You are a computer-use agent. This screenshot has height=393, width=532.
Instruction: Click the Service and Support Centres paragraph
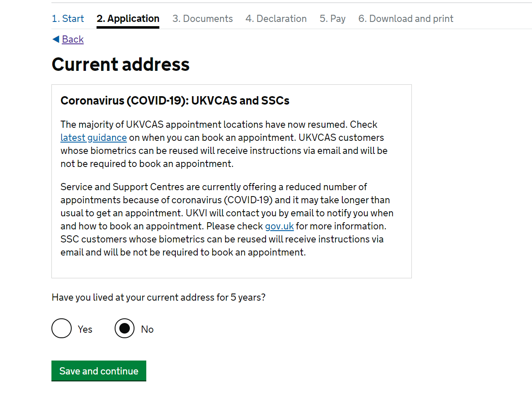pos(227,220)
